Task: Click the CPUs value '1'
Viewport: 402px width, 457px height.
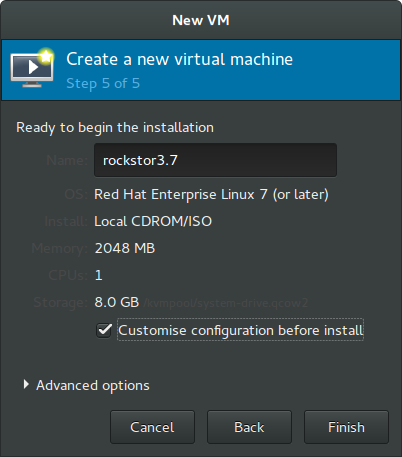Action: point(99,275)
